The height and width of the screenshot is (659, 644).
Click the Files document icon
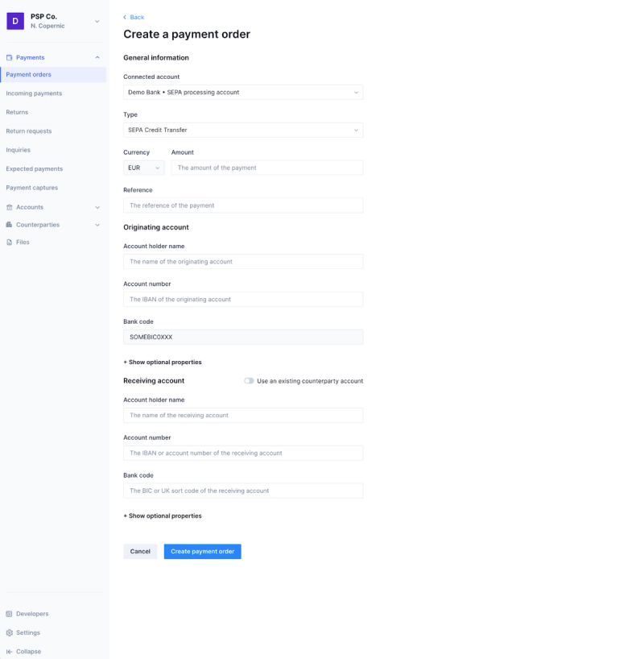click(x=9, y=242)
